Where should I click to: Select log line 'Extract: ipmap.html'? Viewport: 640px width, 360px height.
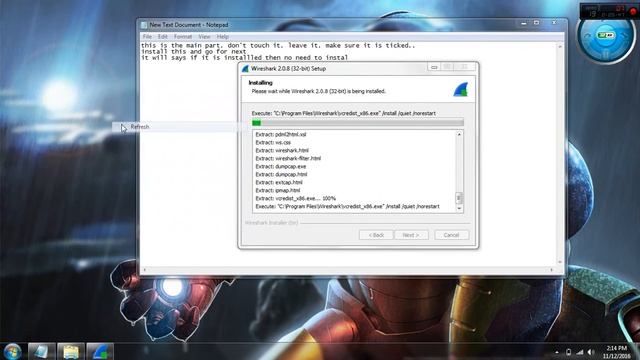(278, 191)
